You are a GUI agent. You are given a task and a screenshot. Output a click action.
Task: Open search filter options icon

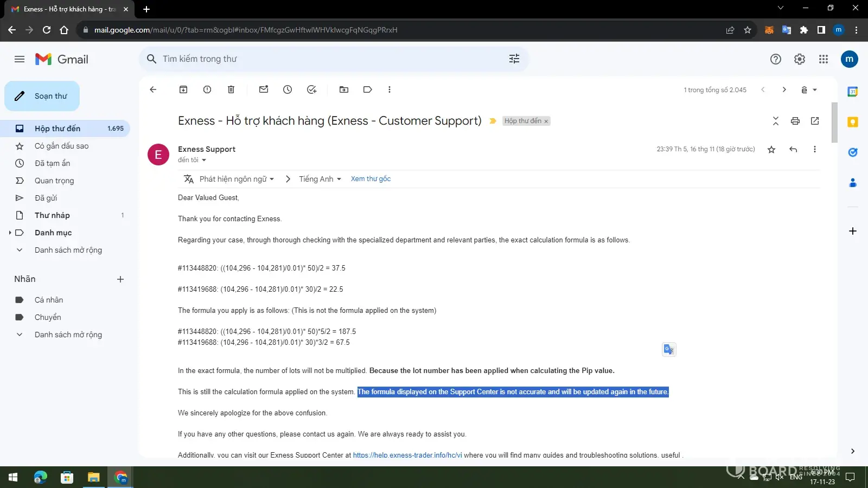click(x=514, y=59)
